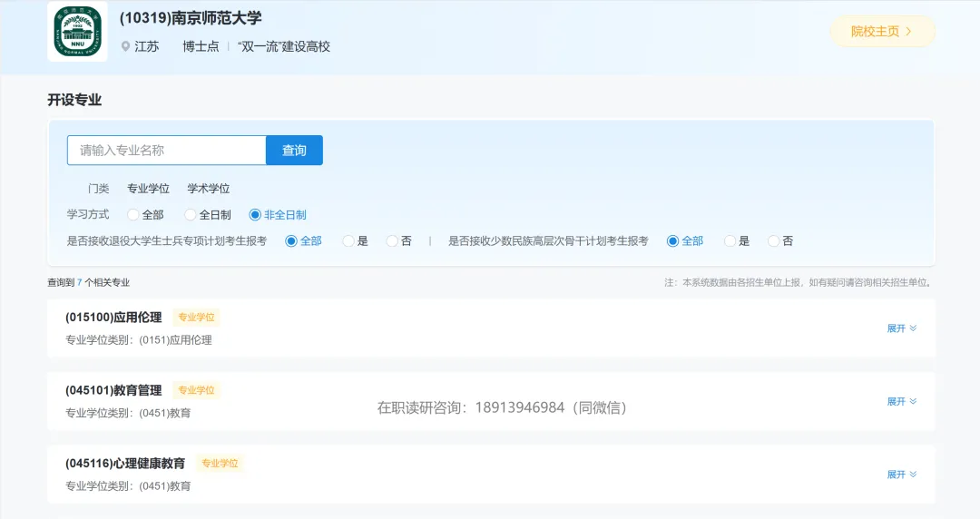
Task: Click the 请输入专业名称 search input field
Action: [x=166, y=150]
